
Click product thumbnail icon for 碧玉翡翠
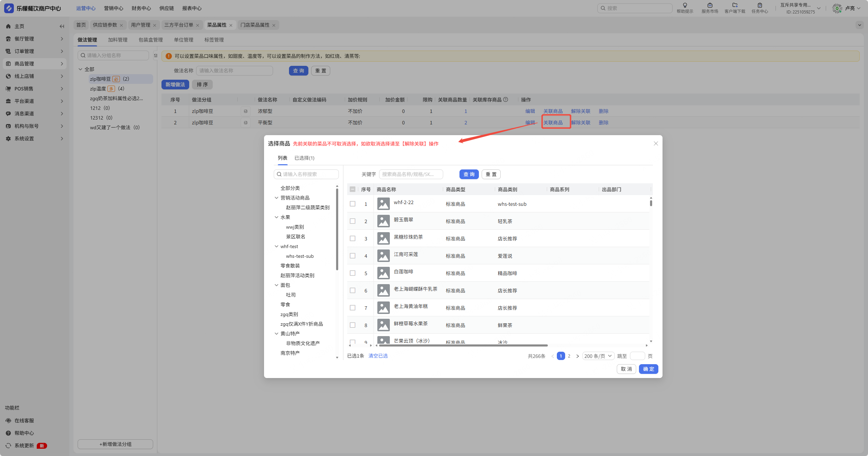383,221
